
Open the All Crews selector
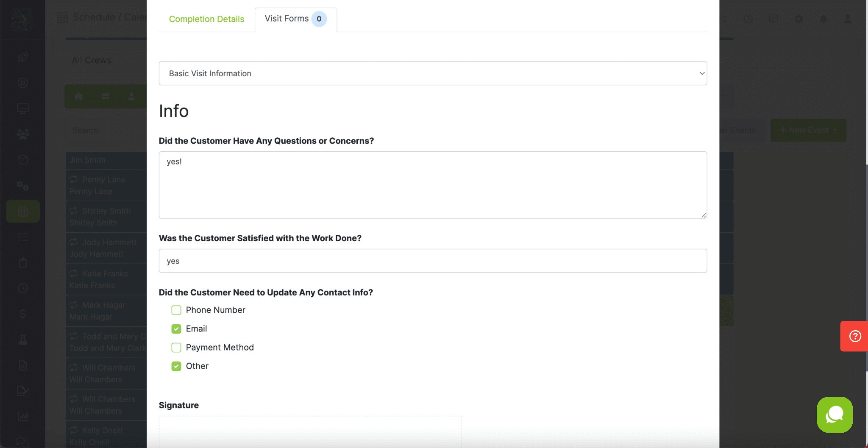pos(106,60)
